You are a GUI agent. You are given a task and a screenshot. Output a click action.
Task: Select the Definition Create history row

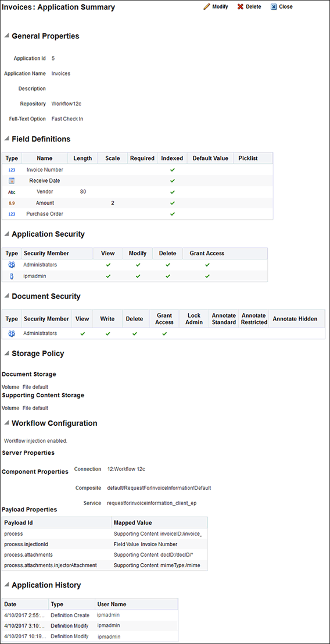90,615
